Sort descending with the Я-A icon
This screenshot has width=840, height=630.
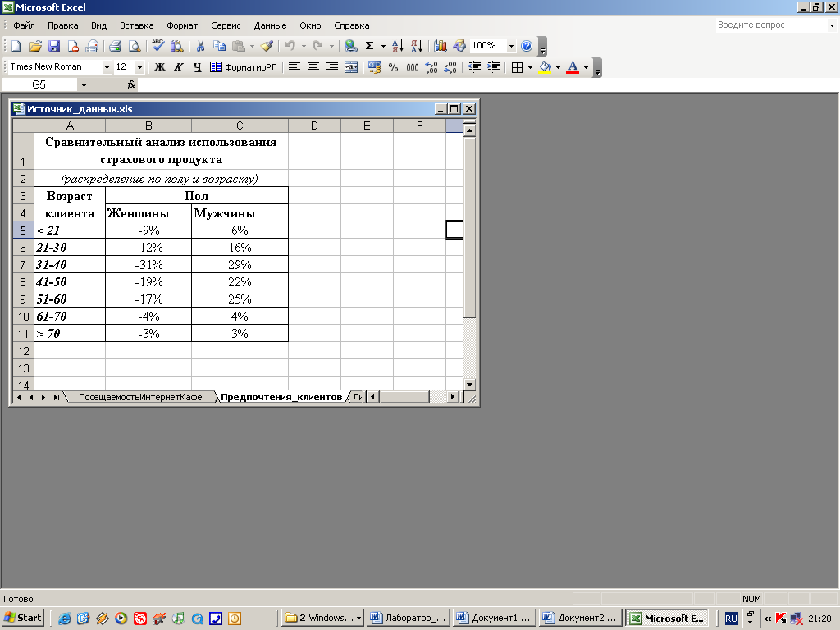coord(417,46)
